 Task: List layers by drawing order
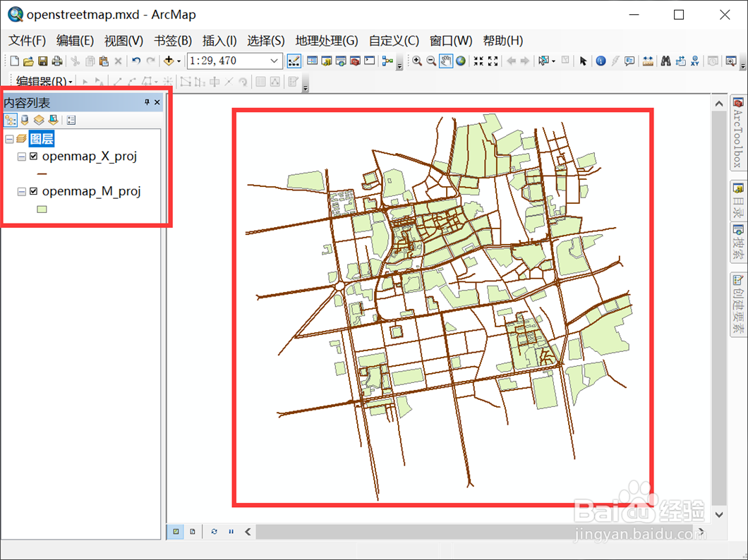pos(11,120)
